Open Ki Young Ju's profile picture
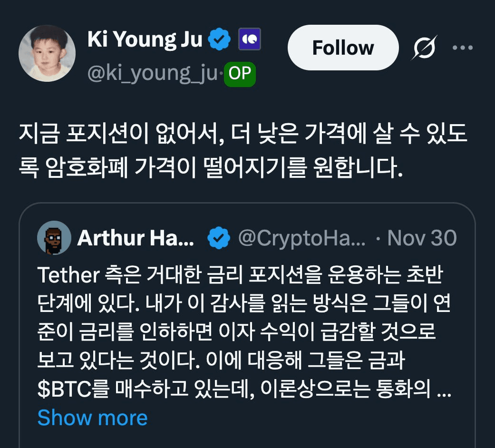This screenshot has width=495, height=448. coord(47,53)
